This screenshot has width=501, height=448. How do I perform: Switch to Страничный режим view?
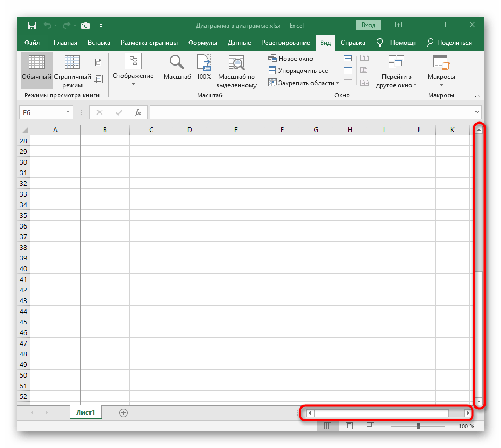pyautogui.click(x=72, y=72)
